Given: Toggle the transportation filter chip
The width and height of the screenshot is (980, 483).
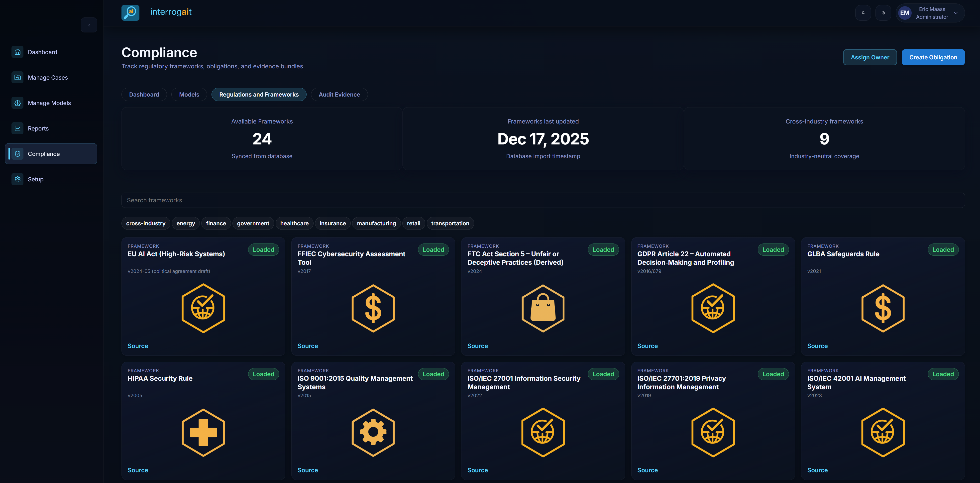Looking at the screenshot, I should [450, 224].
